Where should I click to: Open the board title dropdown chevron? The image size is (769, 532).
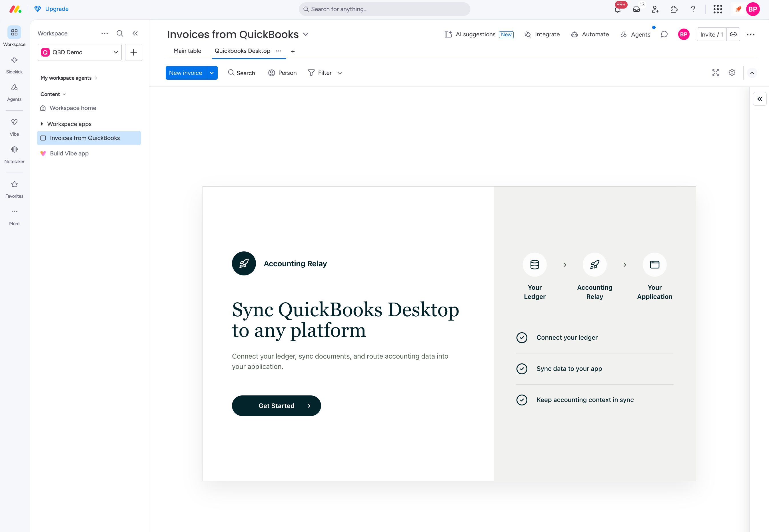(x=306, y=34)
